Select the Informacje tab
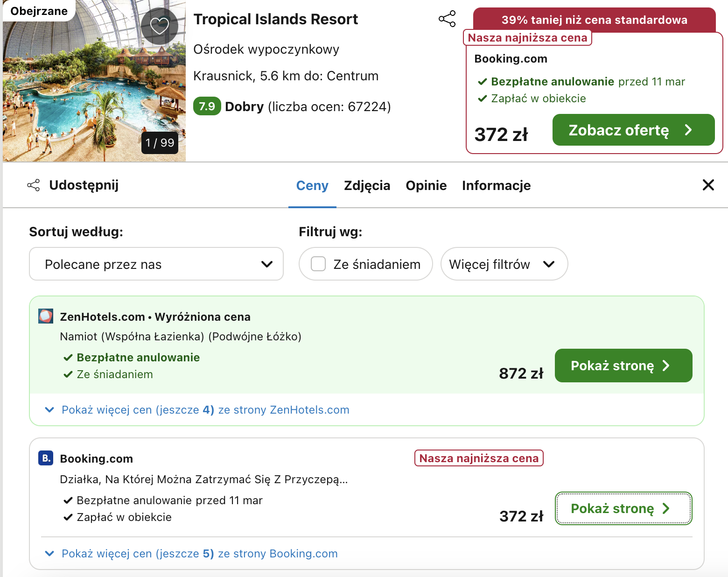Image resolution: width=728 pixels, height=577 pixels. [496, 186]
